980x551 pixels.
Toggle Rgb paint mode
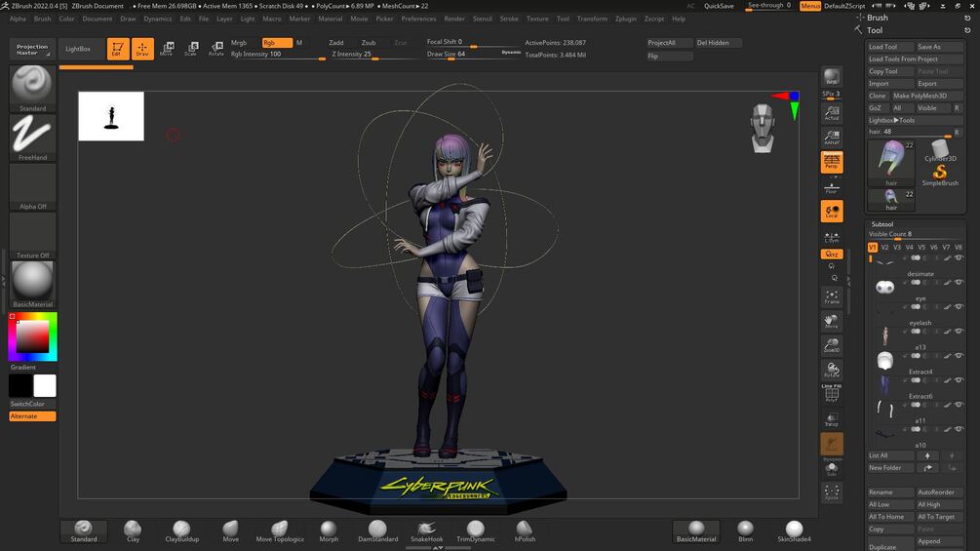coord(277,43)
